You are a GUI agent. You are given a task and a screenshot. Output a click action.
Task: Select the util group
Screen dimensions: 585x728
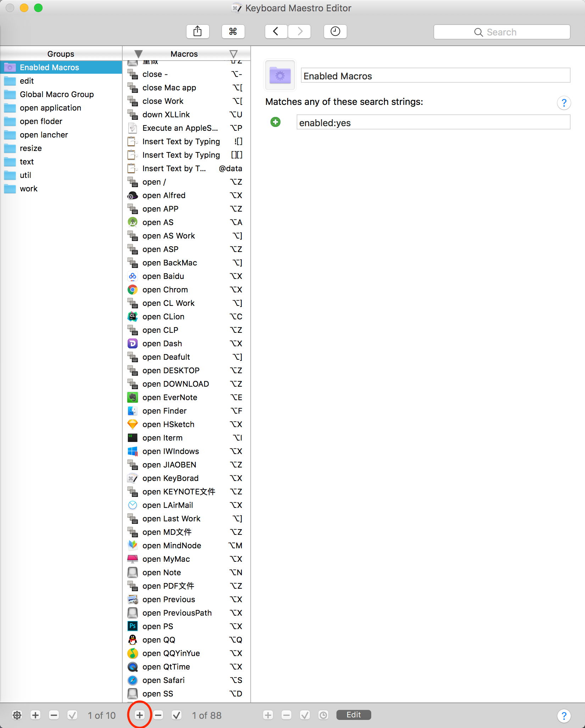[61, 175]
